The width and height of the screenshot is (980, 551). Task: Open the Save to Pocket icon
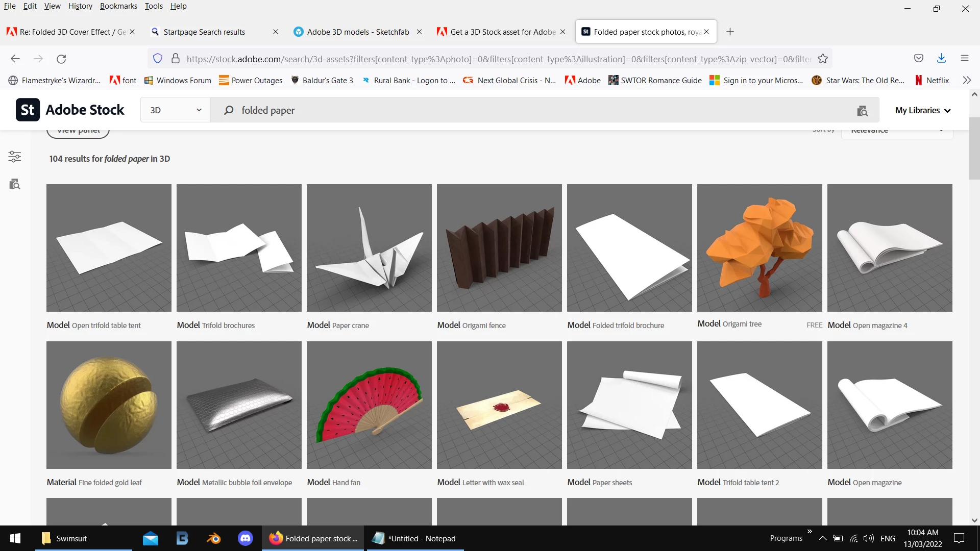coord(919,58)
